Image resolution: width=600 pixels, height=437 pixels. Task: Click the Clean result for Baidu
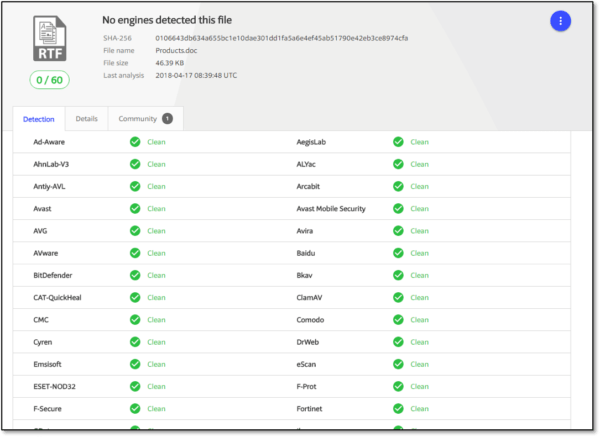(x=419, y=253)
